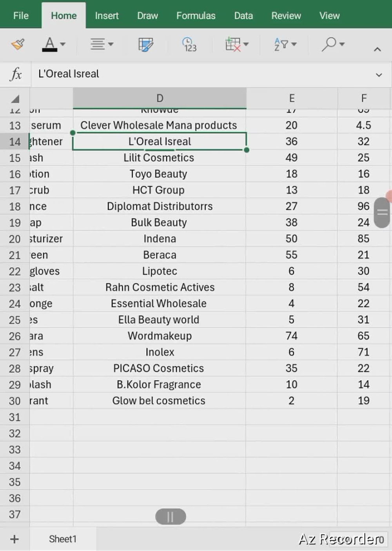Expand Sort and Filter dropdown arrow
The image size is (392, 551).
294,44
